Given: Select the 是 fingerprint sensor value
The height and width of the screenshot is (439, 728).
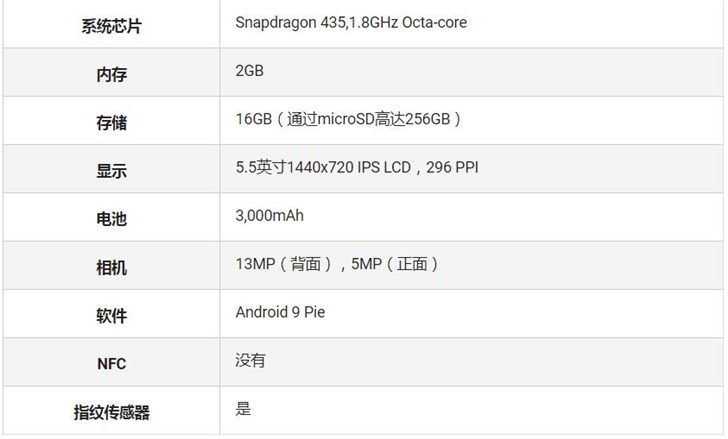Looking at the screenshot, I should [243, 408].
